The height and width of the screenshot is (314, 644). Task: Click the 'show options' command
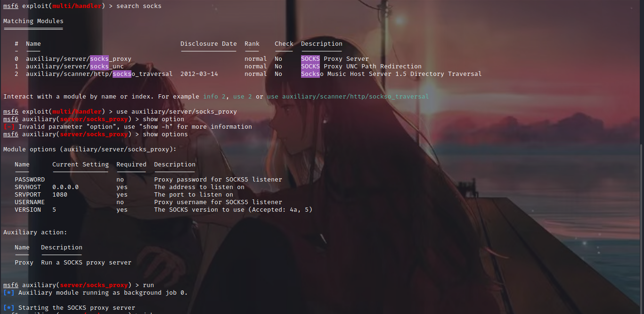(x=165, y=134)
